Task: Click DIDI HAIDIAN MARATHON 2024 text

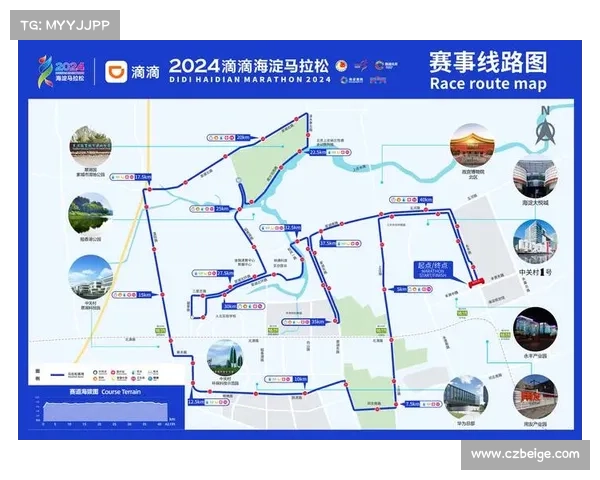Action: tap(250, 80)
